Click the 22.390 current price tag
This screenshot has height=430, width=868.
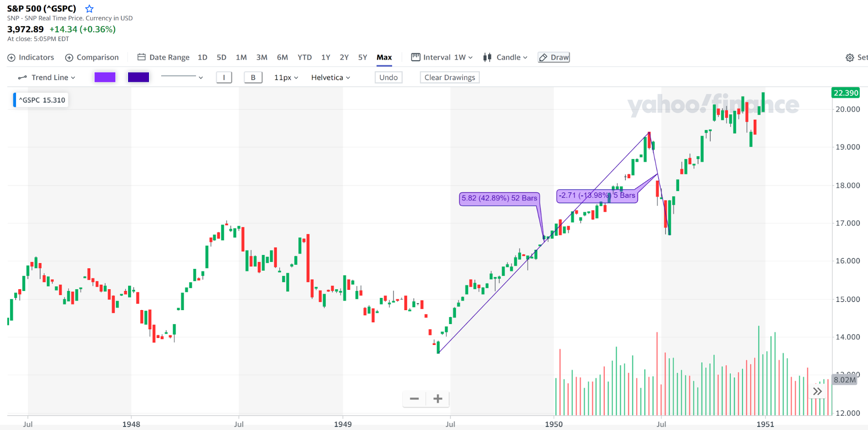click(846, 93)
